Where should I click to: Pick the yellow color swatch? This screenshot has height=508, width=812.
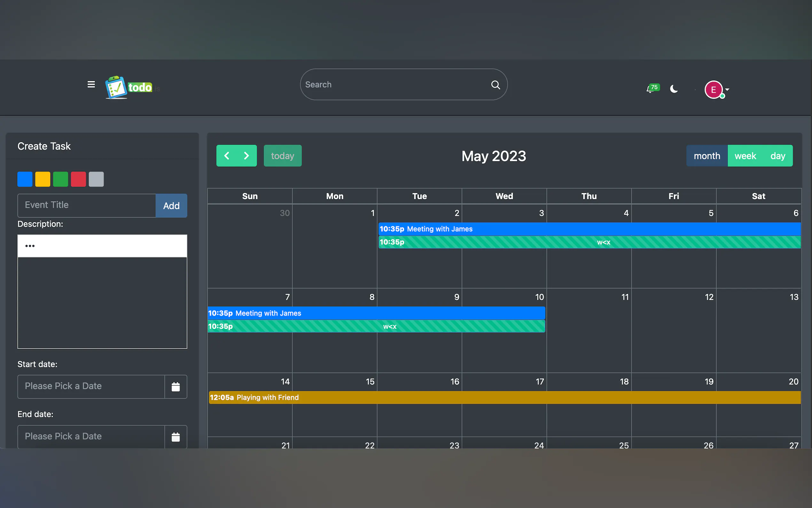[x=43, y=179]
